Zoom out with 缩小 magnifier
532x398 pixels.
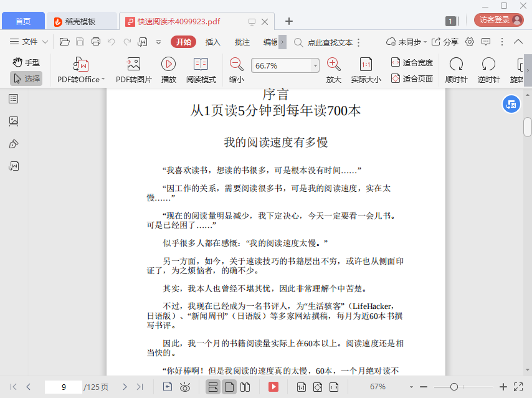click(x=236, y=70)
